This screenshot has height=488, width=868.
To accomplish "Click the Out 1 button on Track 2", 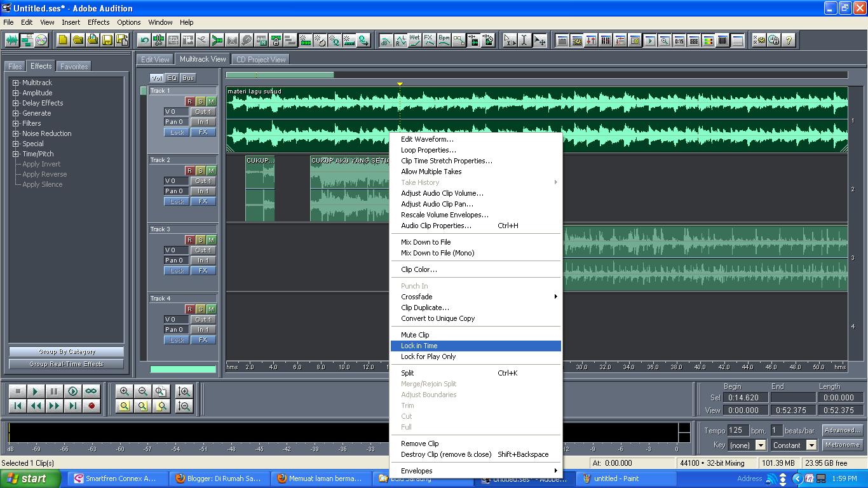I will [203, 181].
